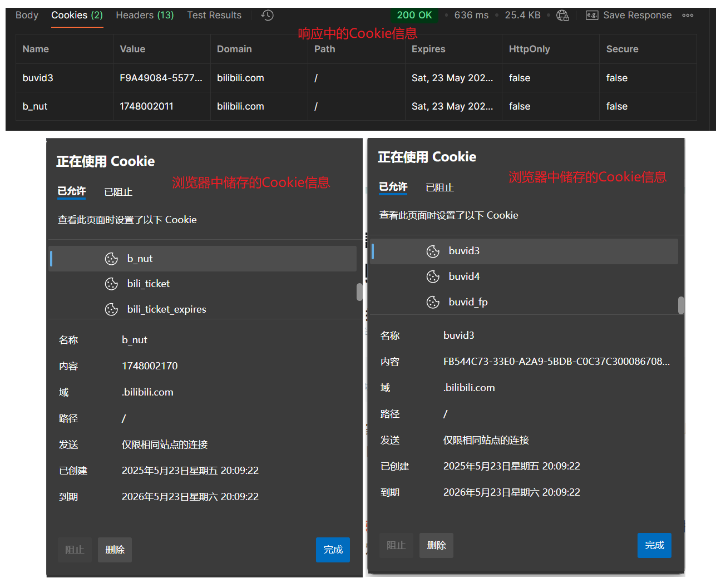Click right dialog cookie list scrollbar
Image resolution: width=726 pixels, height=588 pixels.
681,305
